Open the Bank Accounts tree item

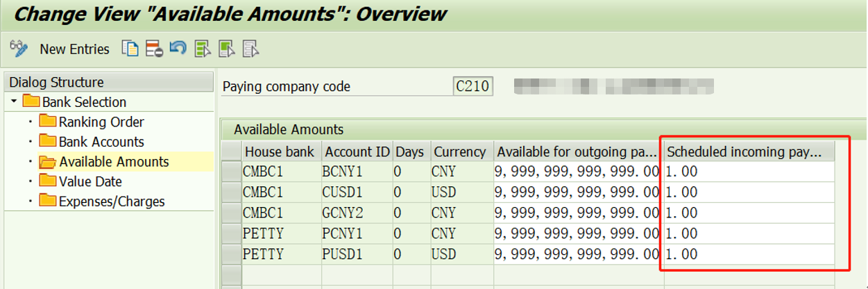101,142
